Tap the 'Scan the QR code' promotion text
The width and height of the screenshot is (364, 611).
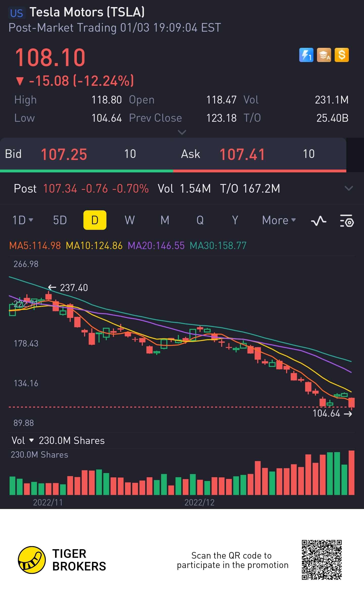point(233,560)
